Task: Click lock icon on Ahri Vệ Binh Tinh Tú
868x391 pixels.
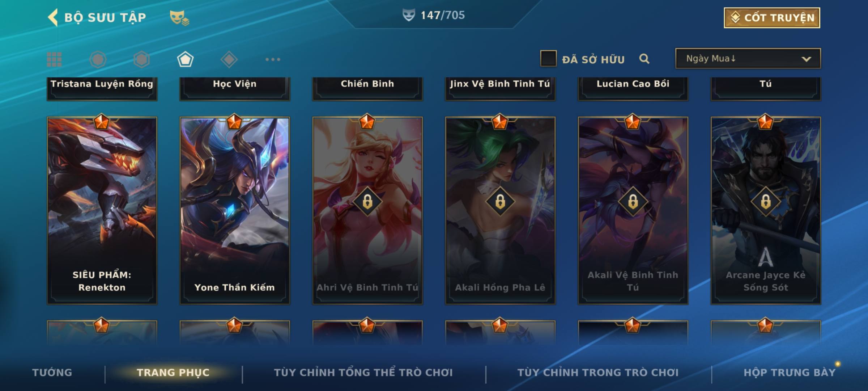Action: (x=367, y=201)
